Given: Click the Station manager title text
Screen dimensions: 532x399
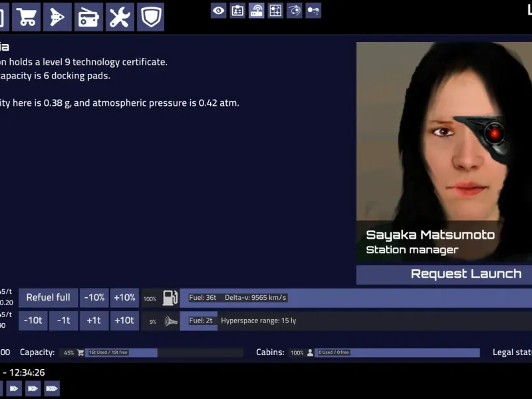Looking at the screenshot, I should click(x=412, y=250).
